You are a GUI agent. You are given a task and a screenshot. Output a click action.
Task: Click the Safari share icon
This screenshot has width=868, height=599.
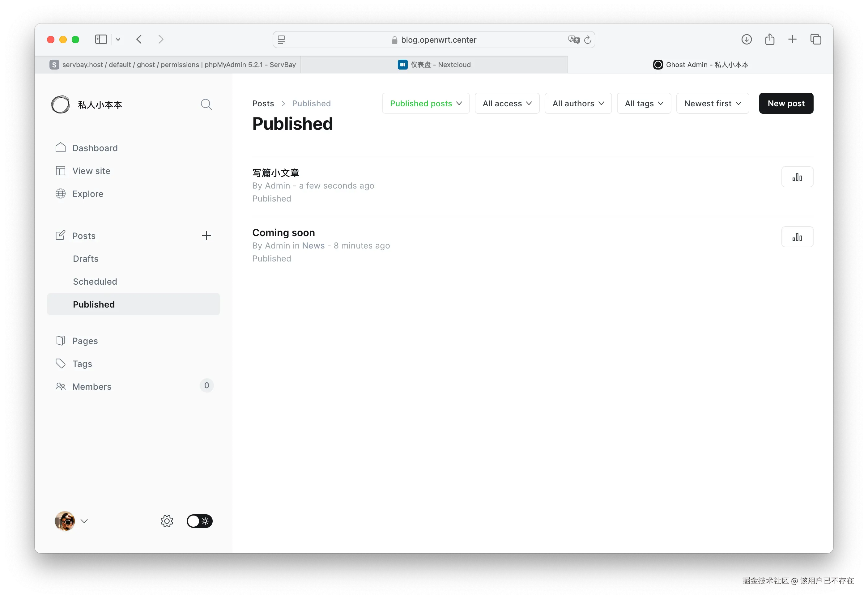(x=769, y=40)
